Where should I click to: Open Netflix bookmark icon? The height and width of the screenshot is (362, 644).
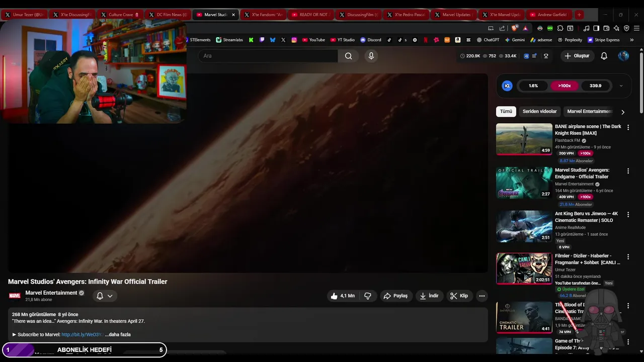pos(426,40)
